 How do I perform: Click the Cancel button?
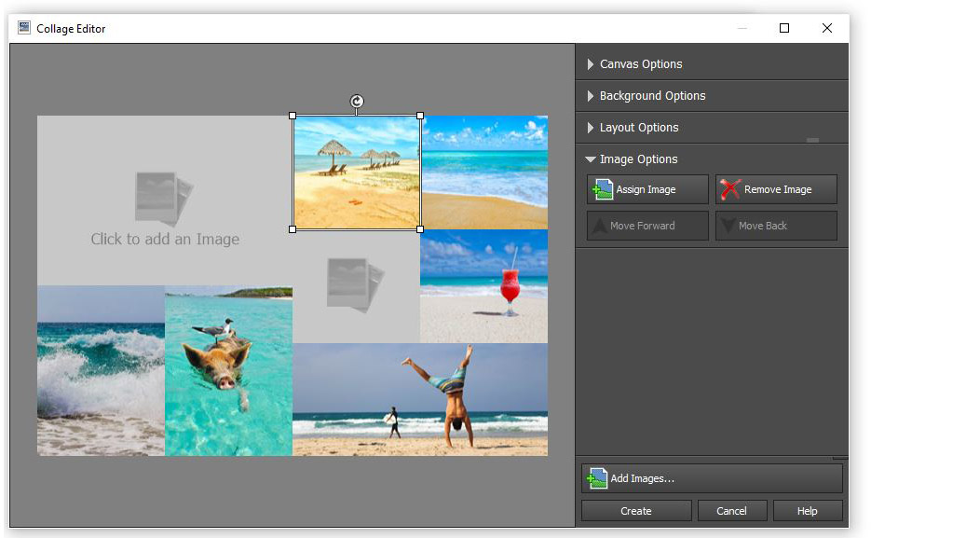733,510
